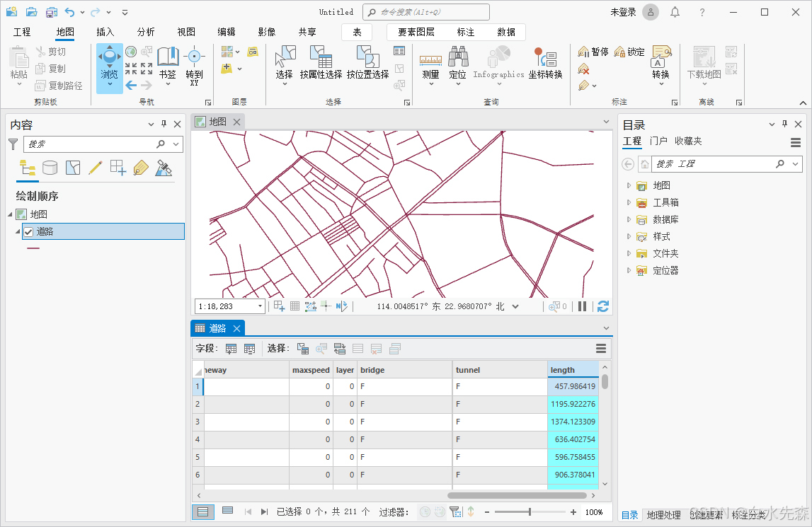This screenshot has height=527, width=812.
Task: Switch table to show all records
Action: [x=203, y=512]
